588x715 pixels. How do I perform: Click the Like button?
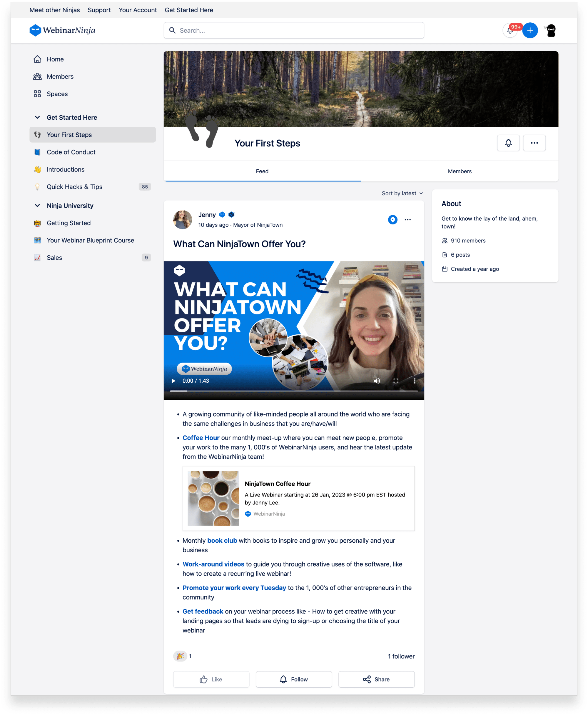(211, 679)
